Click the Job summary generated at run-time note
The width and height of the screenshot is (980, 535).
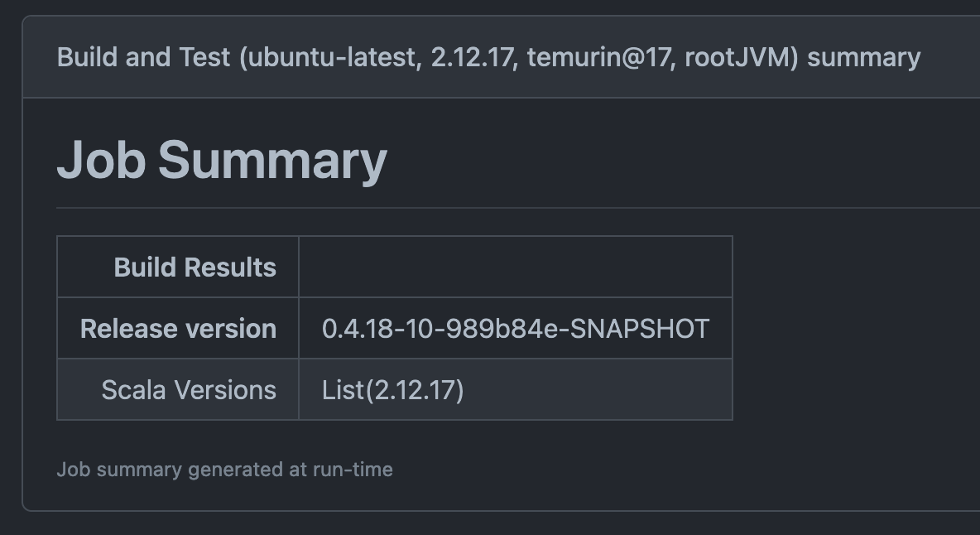pyautogui.click(x=224, y=470)
